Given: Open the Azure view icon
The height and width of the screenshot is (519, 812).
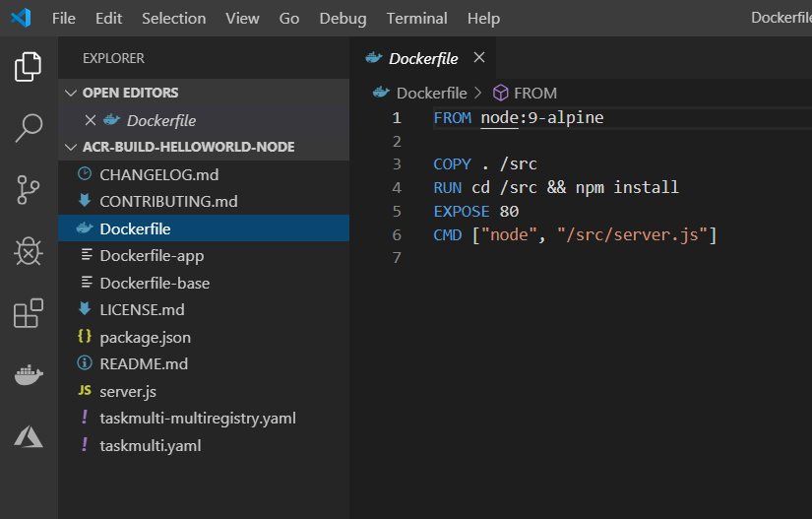Looking at the screenshot, I should click(x=28, y=436).
